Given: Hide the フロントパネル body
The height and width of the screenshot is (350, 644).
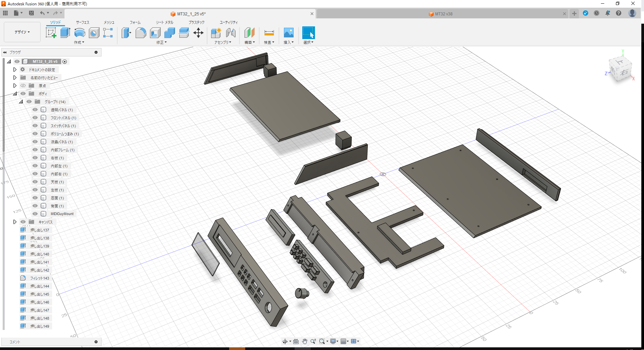Looking at the screenshot, I should tap(35, 118).
